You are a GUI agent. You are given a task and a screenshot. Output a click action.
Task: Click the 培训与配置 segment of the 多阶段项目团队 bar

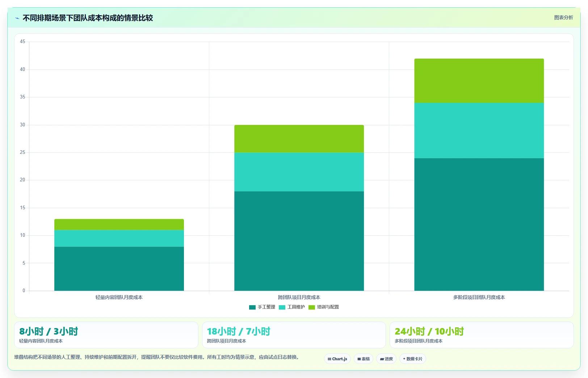click(479, 81)
